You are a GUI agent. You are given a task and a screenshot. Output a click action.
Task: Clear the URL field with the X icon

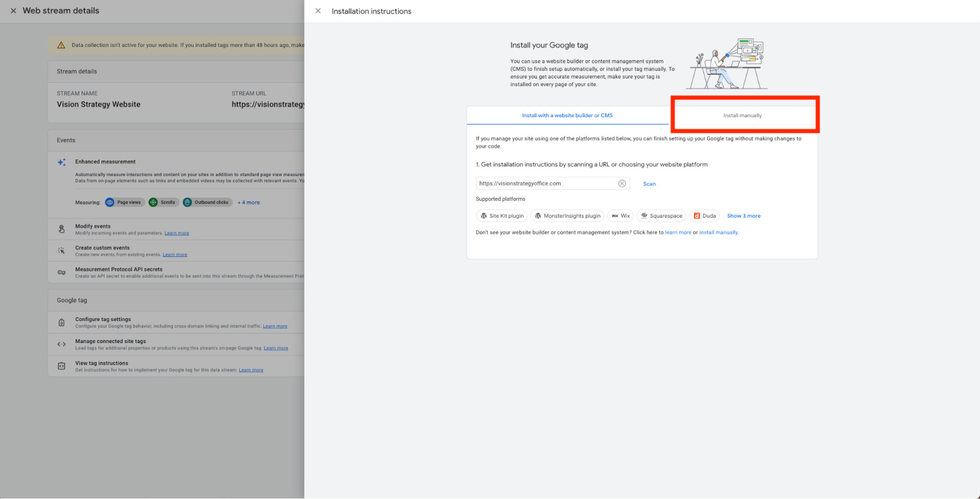pyautogui.click(x=622, y=183)
